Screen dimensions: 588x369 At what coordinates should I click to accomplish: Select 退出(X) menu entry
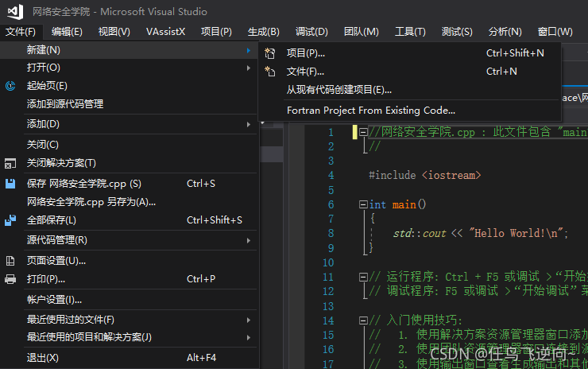coord(129,358)
